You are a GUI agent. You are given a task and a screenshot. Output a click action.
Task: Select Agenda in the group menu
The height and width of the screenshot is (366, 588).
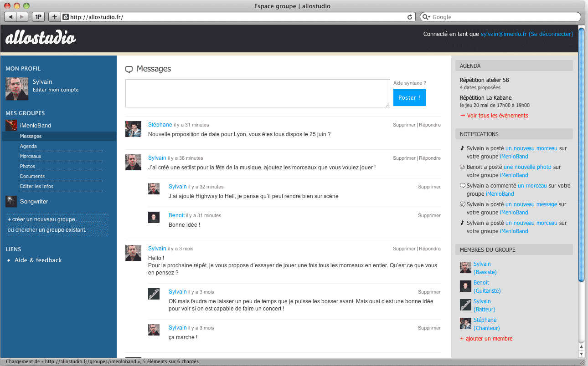[x=28, y=146]
